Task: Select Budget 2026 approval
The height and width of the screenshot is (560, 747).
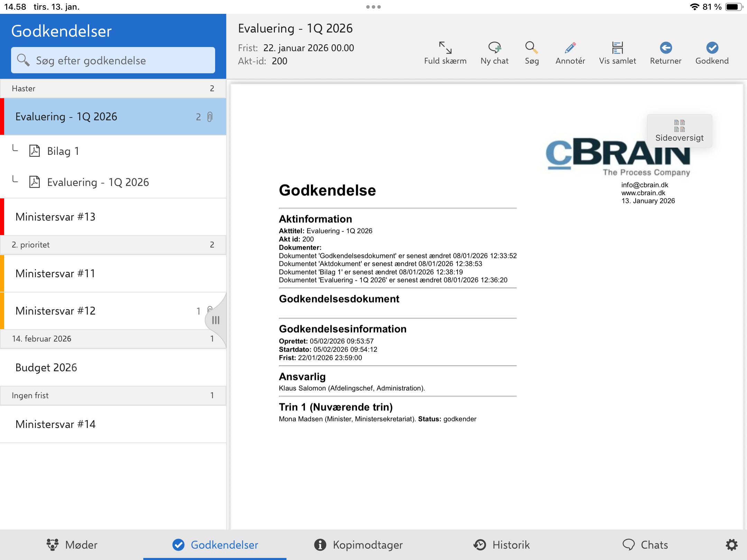Action: click(x=113, y=367)
